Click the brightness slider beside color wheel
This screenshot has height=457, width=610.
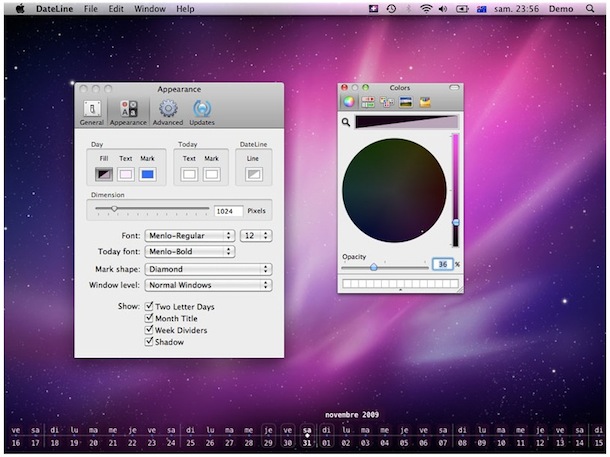click(455, 190)
